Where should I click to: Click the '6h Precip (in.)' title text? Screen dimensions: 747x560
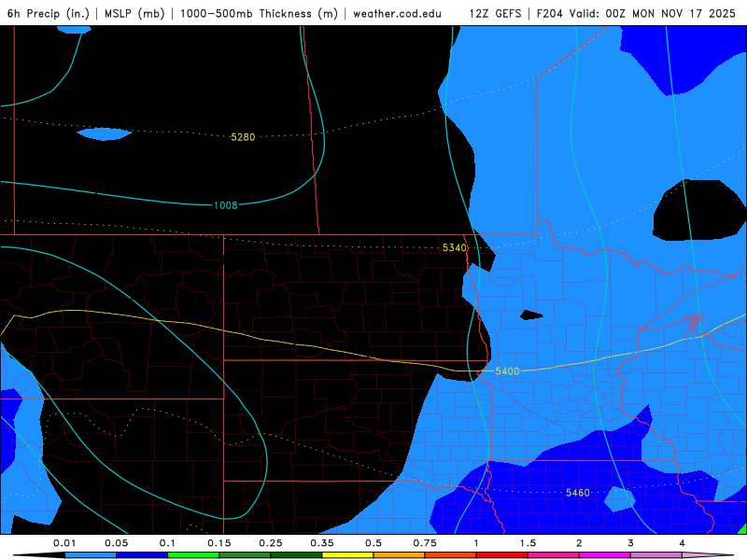(49, 13)
